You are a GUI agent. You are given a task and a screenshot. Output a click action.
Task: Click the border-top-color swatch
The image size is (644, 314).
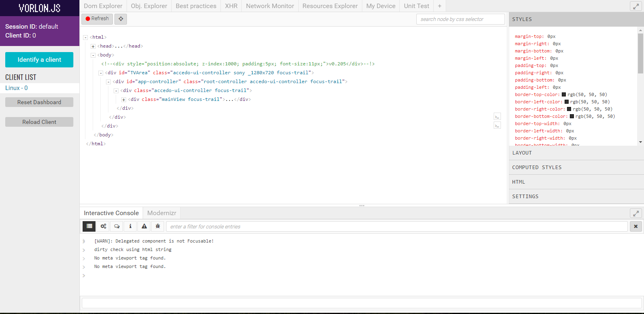coord(564,94)
